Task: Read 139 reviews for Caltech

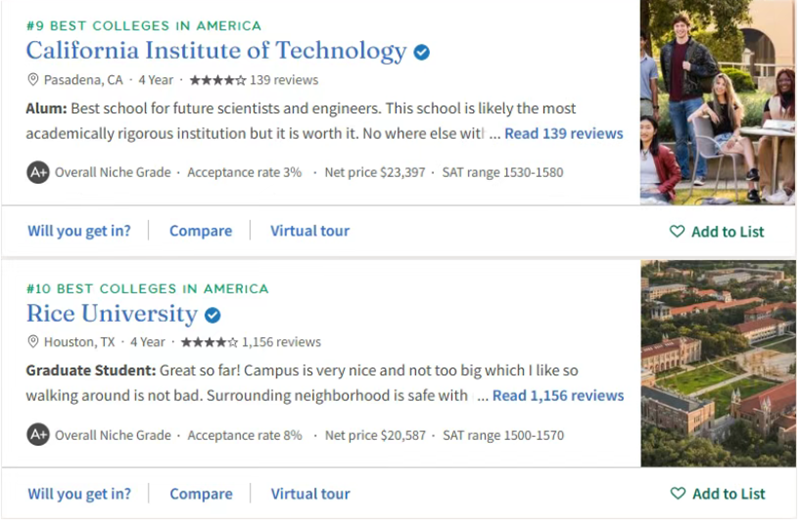Action: coord(563,134)
